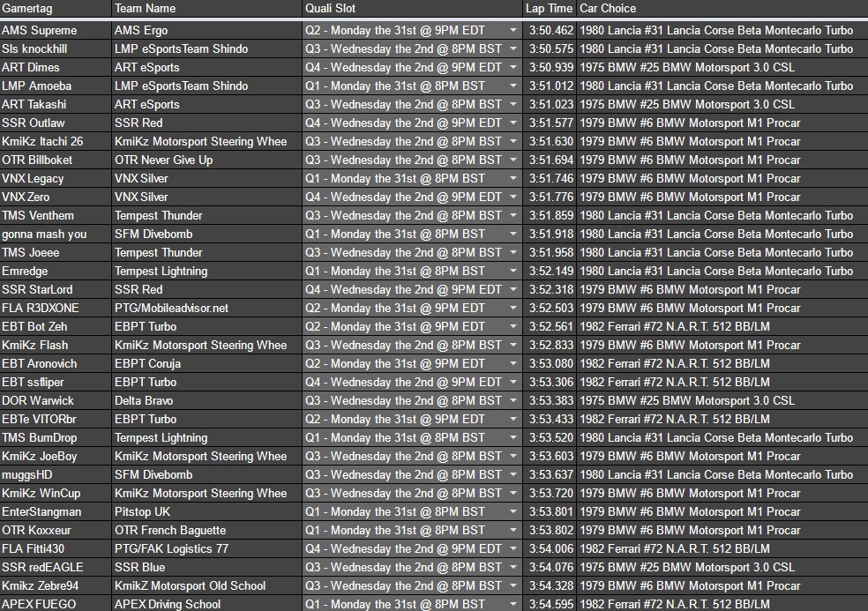The width and height of the screenshot is (868, 611).
Task: Select team cell SSR Blue
Action: [206, 567]
